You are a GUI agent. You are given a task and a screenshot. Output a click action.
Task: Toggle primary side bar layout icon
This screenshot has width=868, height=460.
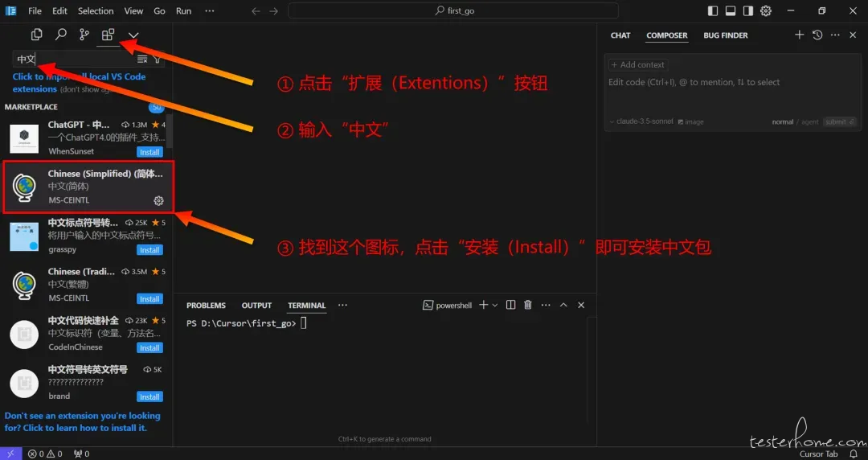coord(713,10)
